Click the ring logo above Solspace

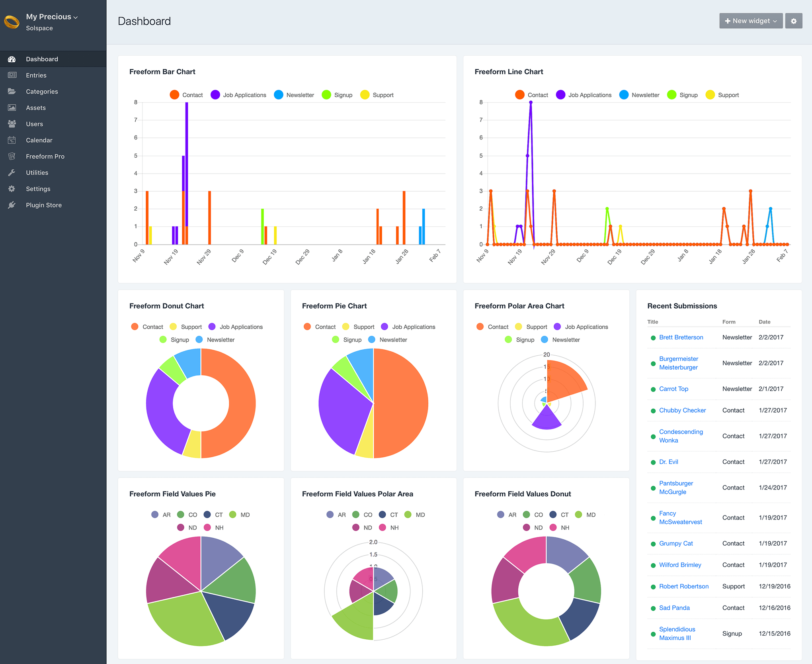(11, 22)
